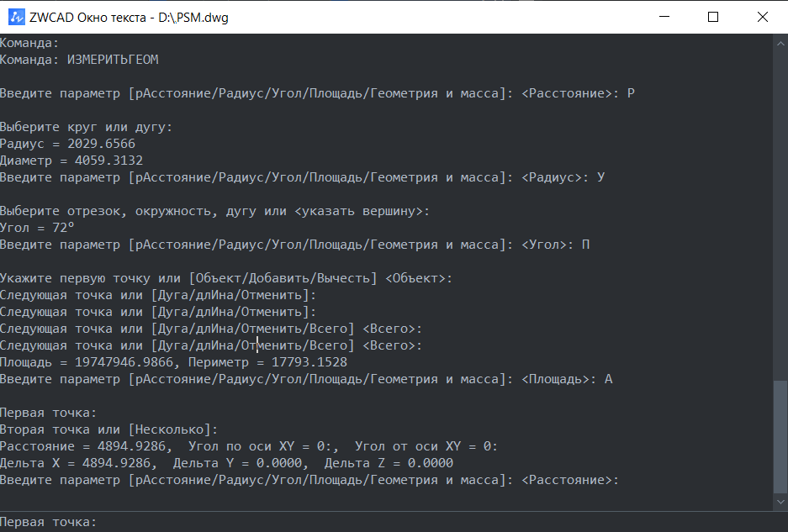
Task: Click the vertical scrollbar thumb
Action: pos(780,437)
